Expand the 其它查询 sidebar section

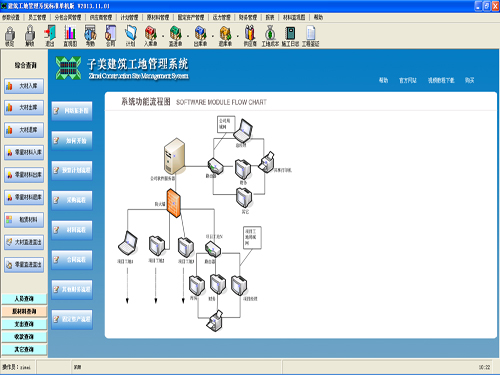click(x=24, y=349)
